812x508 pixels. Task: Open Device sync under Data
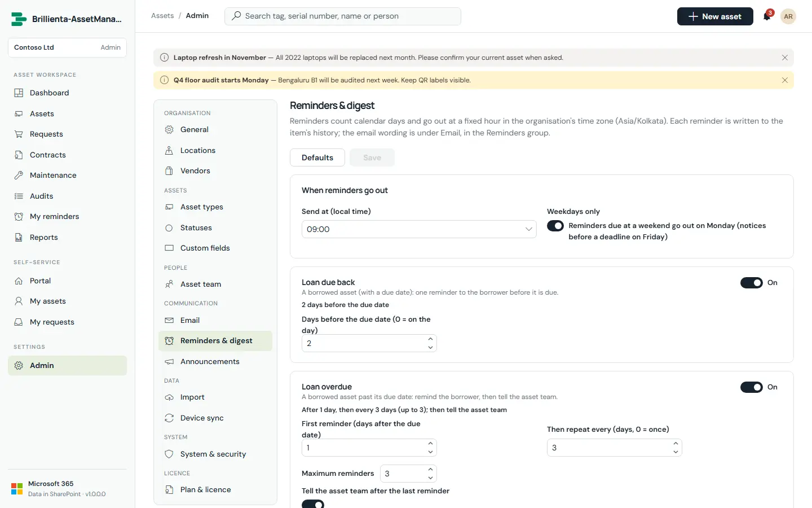click(215, 418)
